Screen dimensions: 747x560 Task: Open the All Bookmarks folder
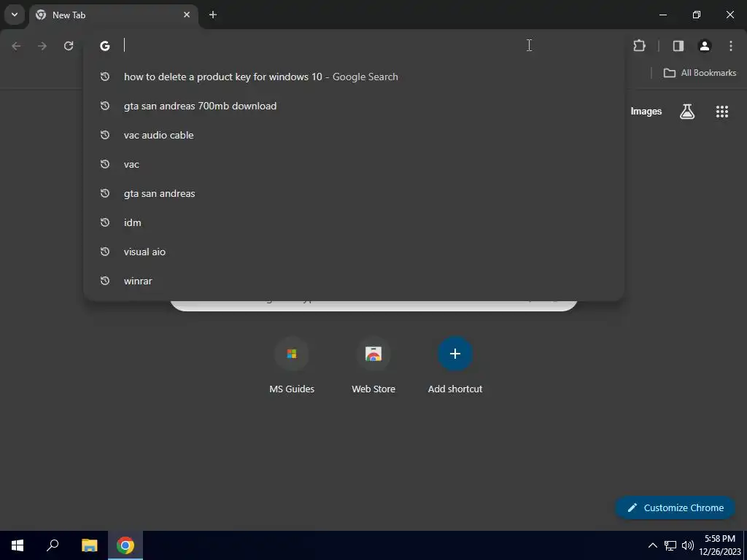pos(700,73)
